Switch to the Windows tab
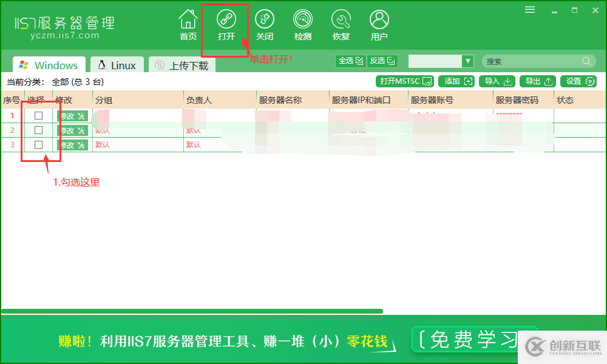This screenshot has width=607, height=364. [49, 65]
